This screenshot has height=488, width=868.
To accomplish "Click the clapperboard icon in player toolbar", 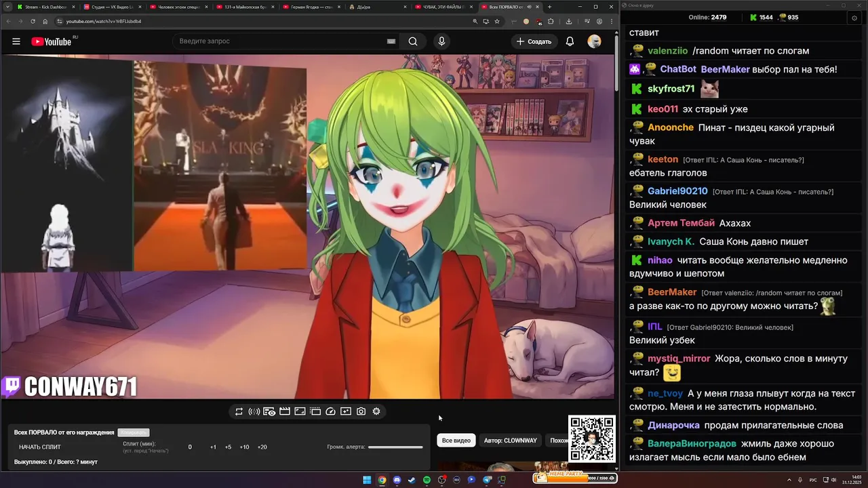I will tap(285, 411).
